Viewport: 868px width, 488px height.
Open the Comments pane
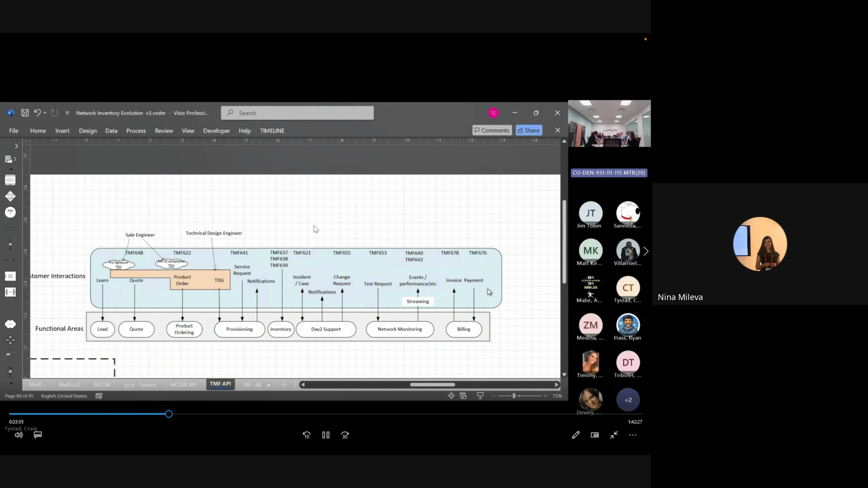492,130
